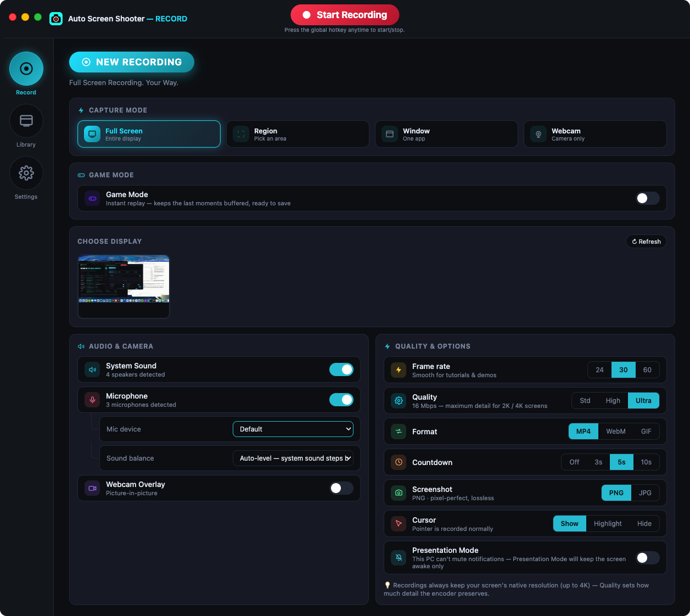Click the Game Mode controller icon
This screenshot has height=616, width=690.
click(92, 198)
